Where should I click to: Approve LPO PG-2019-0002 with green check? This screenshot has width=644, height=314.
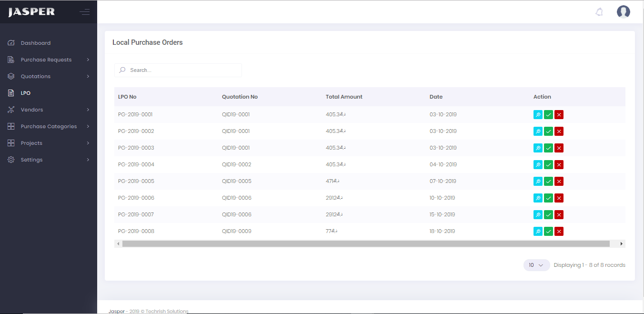pyautogui.click(x=549, y=131)
